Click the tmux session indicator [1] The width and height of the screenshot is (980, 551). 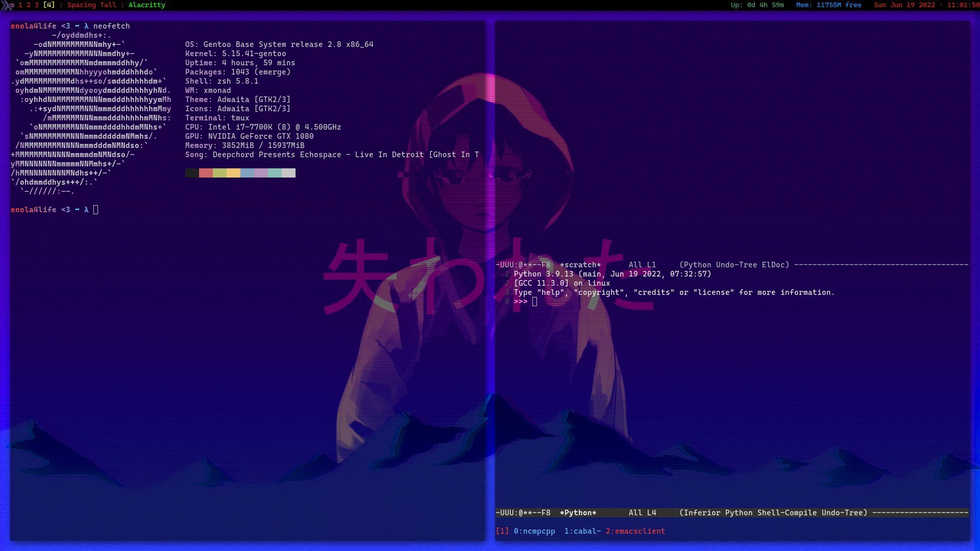point(502,531)
